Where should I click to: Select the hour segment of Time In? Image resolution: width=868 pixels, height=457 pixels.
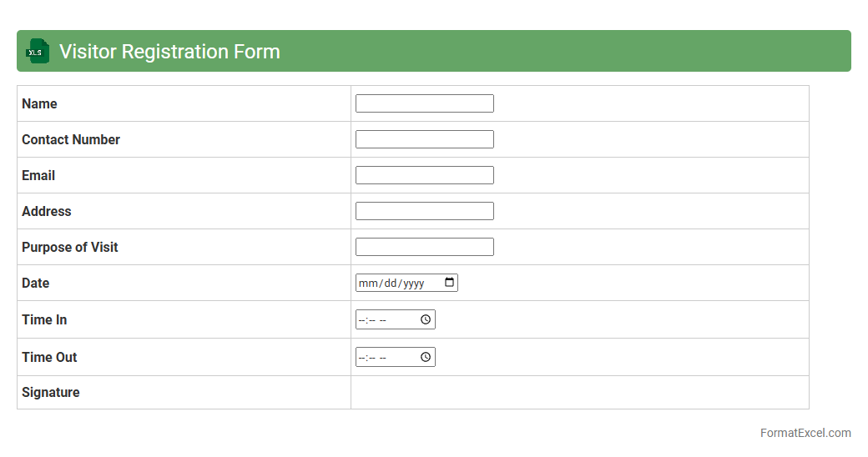point(361,320)
